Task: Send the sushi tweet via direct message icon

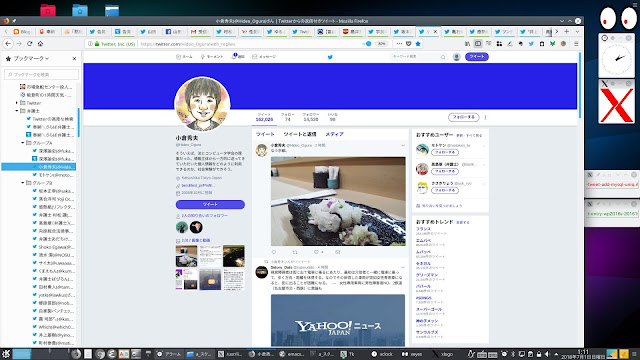Action: pyautogui.click(x=338, y=252)
